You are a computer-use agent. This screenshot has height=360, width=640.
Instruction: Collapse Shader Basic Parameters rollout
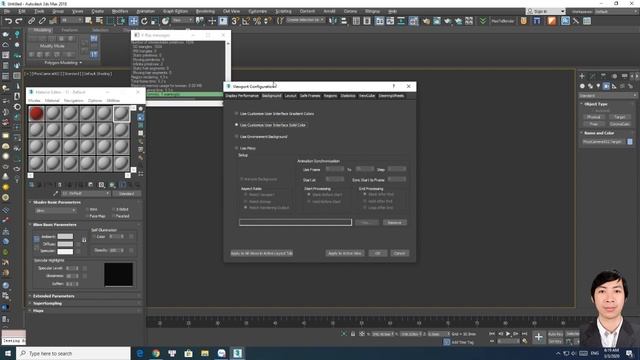point(56,202)
